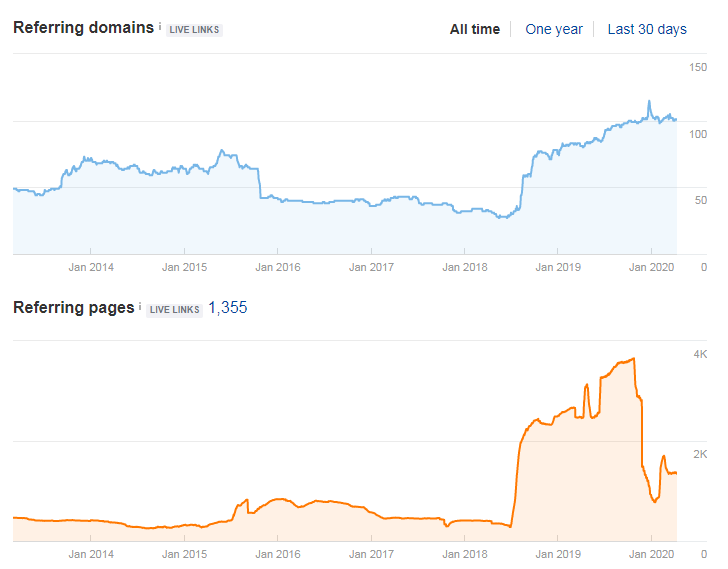Viewport: 728px width, 569px height.
Task: Click LIVE LINKS badge next to Referring domains
Action: click(194, 30)
